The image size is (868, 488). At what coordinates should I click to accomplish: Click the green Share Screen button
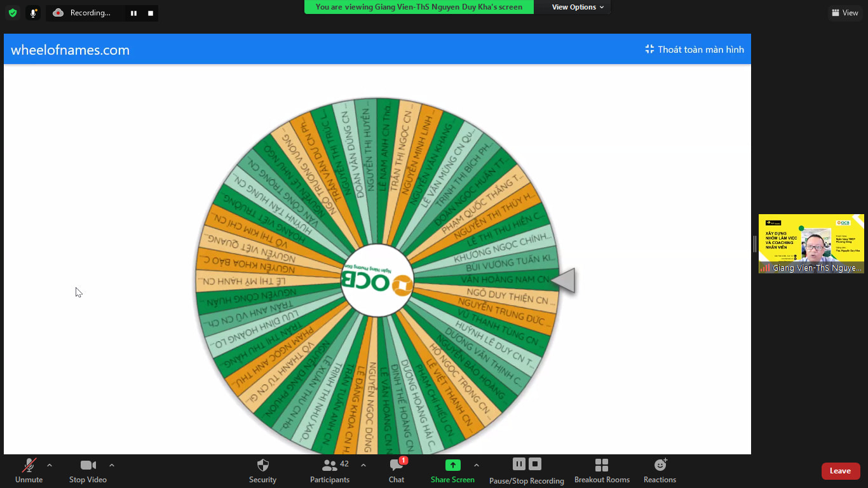click(452, 471)
